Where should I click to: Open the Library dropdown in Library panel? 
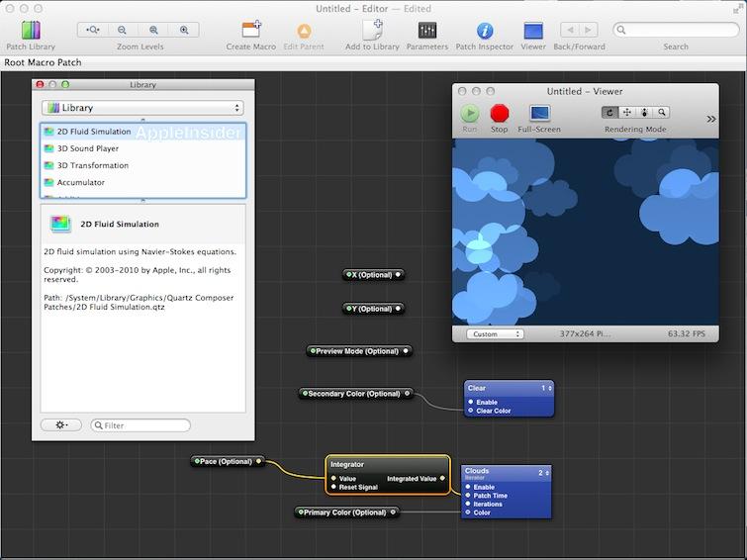142,107
